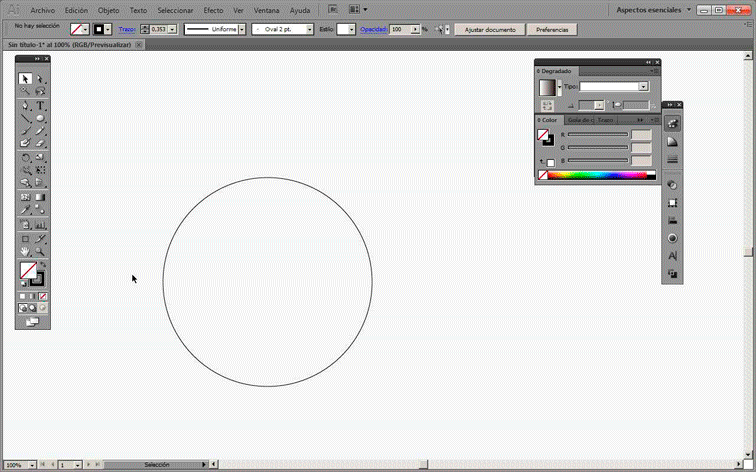The height and width of the screenshot is (472, 756).
Task: Open the Tipo gradient type dropdown
Action: (x=643, y=87)
